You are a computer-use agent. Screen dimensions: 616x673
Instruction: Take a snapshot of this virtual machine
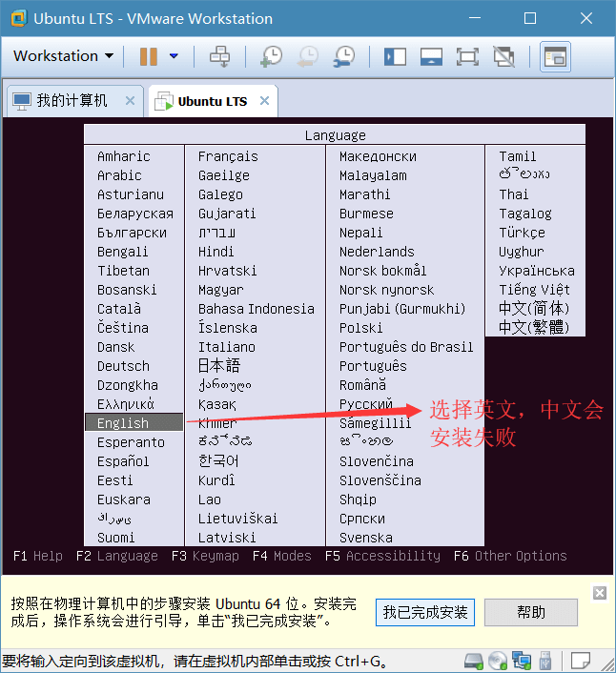coord(272,56)
